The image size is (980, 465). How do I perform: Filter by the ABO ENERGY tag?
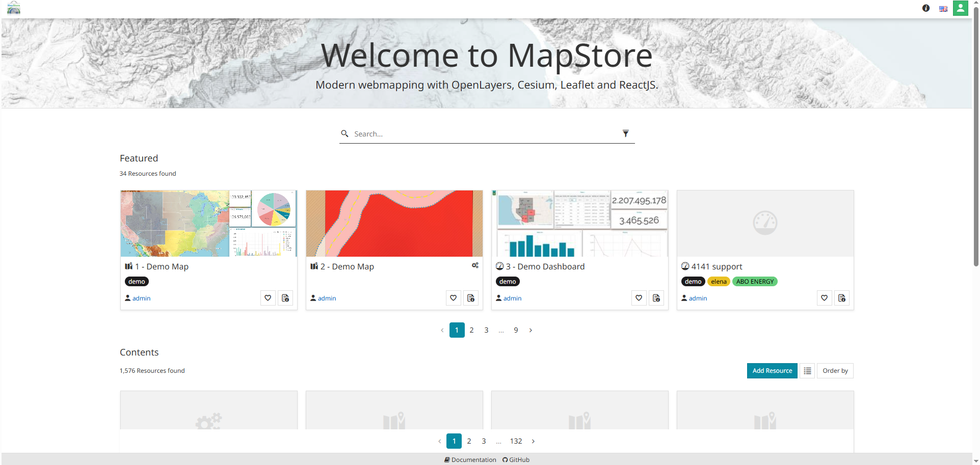(754, 282)
